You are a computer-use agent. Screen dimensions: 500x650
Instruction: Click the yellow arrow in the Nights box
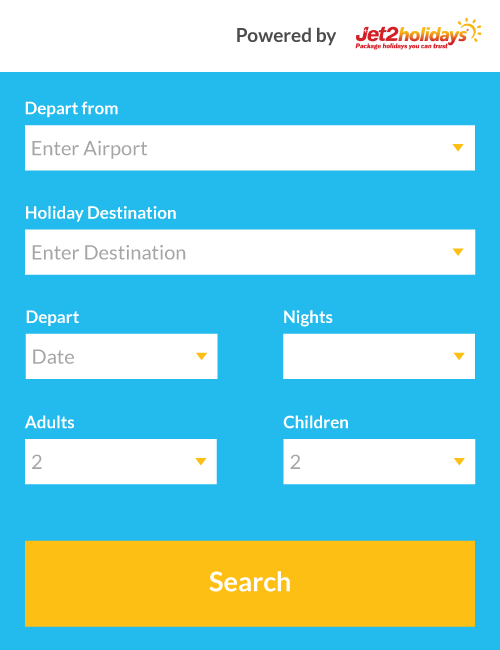tap(459, 357)
